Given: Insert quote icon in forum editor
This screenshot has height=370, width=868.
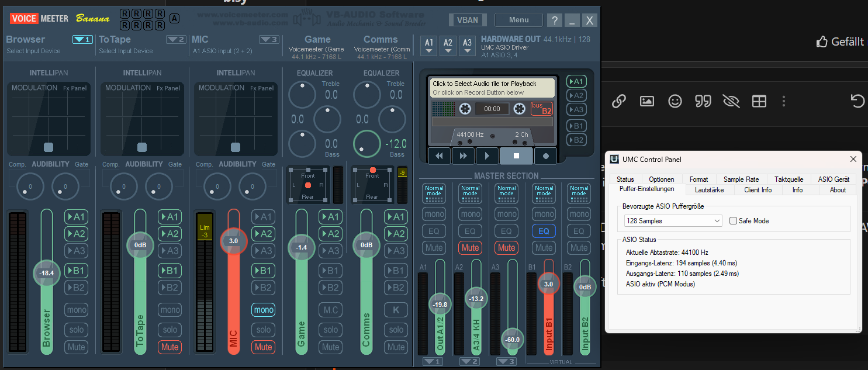Looking at the screenshot, I should tap(703, 101).
